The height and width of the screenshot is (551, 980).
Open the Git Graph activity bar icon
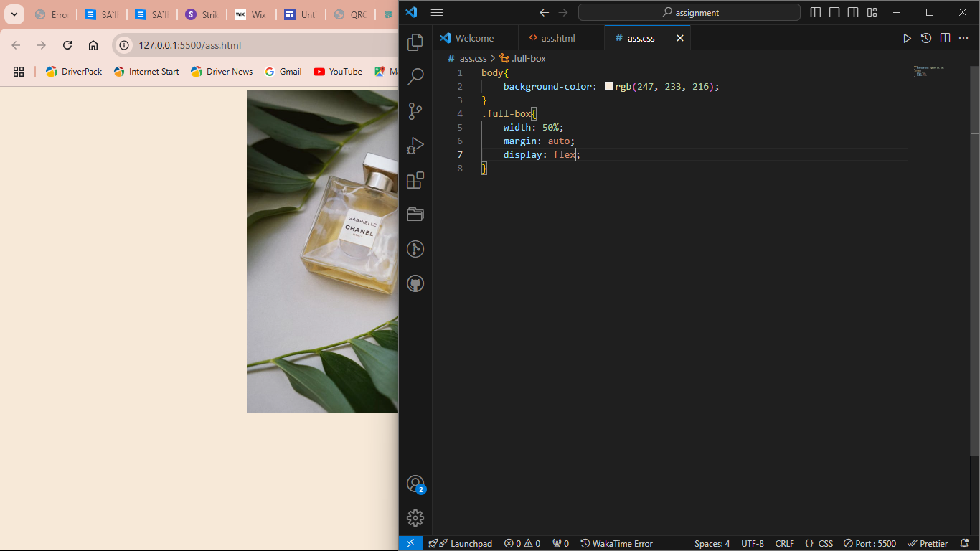(x=415, y=249)
